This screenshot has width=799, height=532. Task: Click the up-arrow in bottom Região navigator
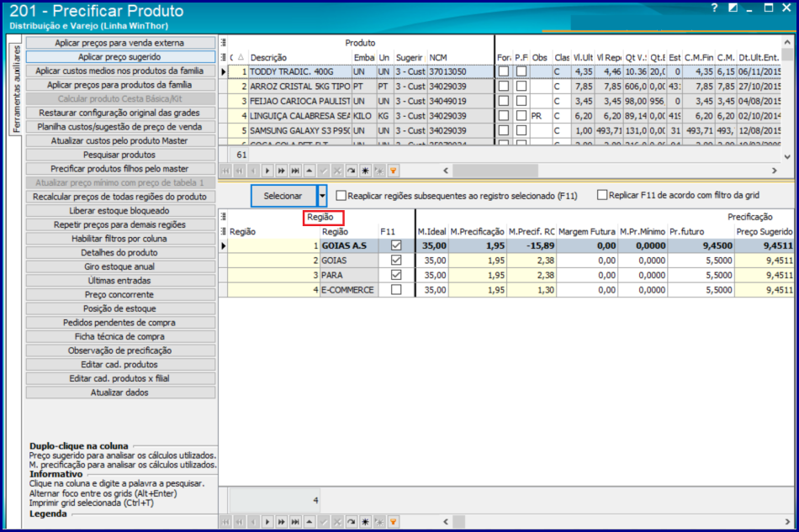point(310,522)
